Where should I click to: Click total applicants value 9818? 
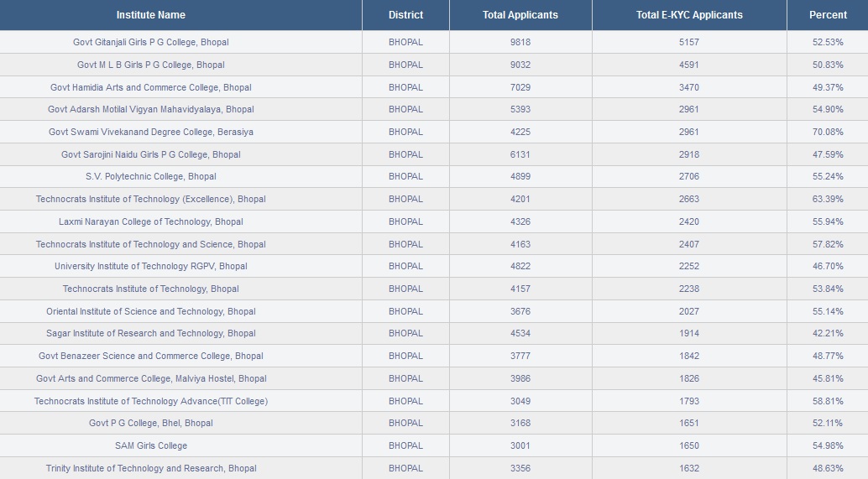pos(520,42)
